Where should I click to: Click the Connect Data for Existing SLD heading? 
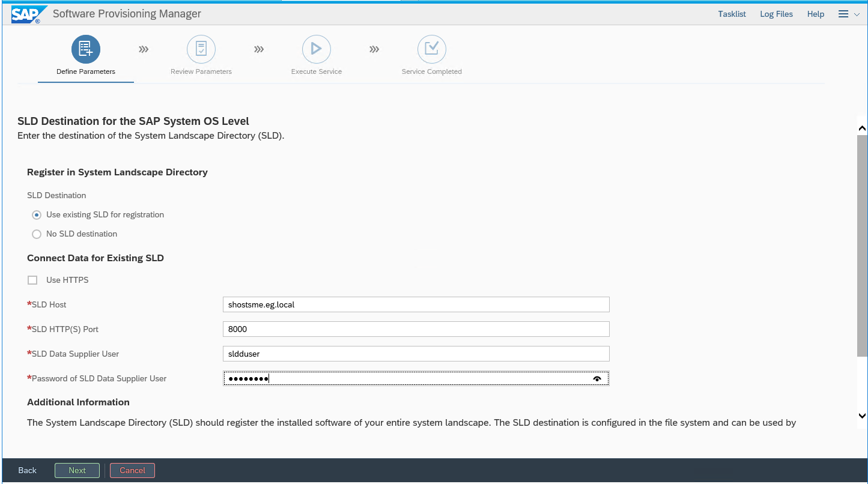tap(96, 258)
